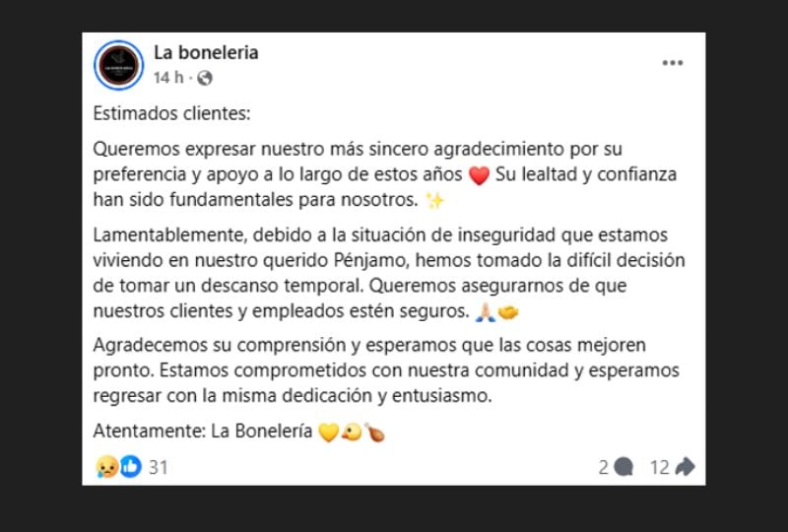The image size is (788, 532).
Task: Click the comment bubble icon
Action: 624,467
